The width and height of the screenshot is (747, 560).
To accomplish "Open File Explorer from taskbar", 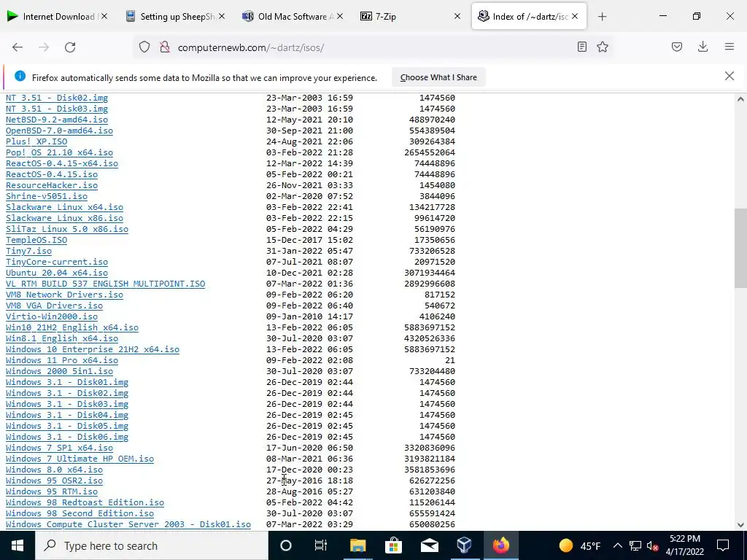I will (x=357, y=545).
